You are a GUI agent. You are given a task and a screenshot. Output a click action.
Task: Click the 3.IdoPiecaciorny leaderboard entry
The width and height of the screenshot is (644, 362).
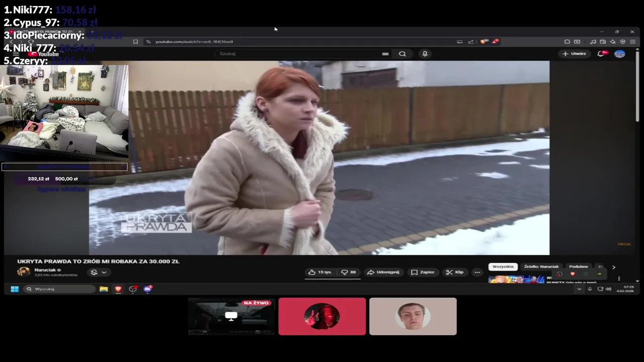pos(63,35)
